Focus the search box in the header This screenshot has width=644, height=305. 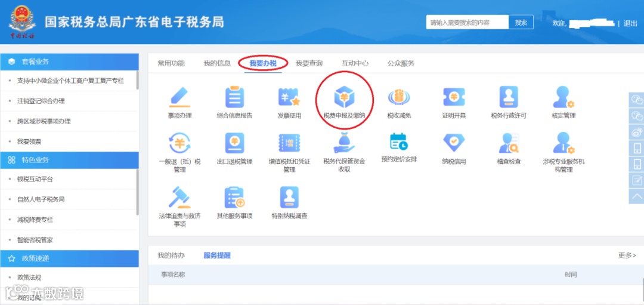467,23
